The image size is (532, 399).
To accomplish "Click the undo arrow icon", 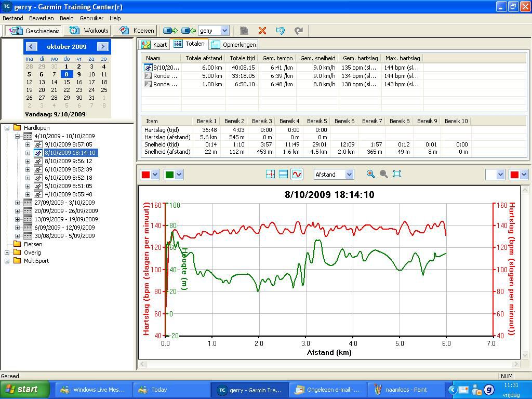I will [281, 31].
